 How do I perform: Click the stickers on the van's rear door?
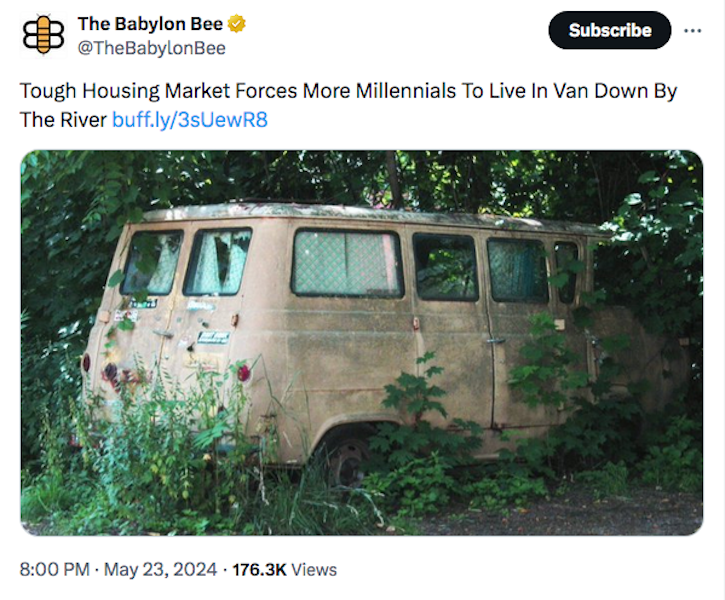coord(210,337)
